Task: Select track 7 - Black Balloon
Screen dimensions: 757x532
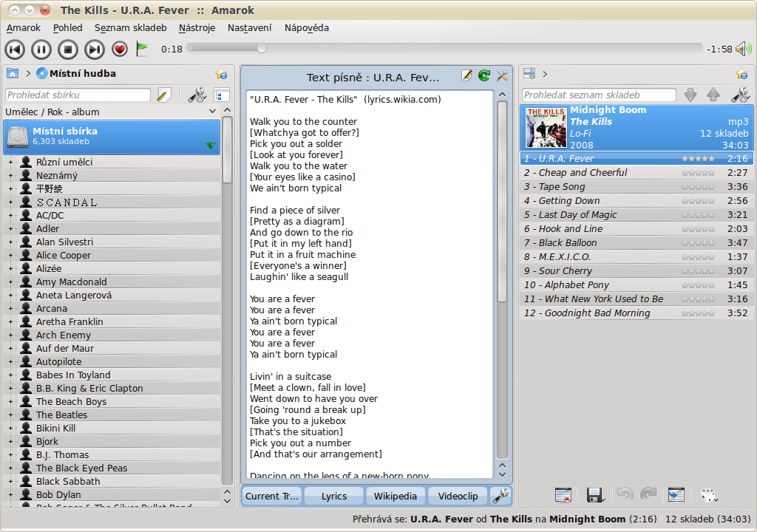Action: click(635, 243)
